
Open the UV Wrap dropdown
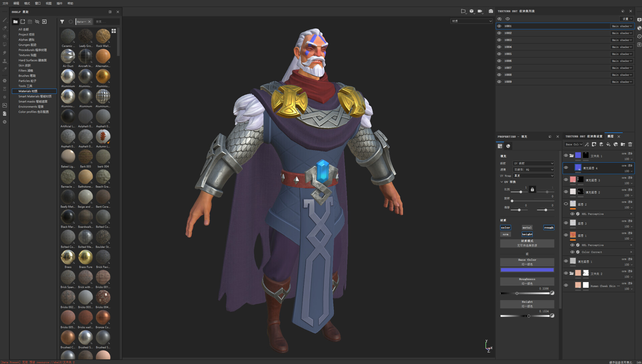pyautogui.click(x=533, y=176)
